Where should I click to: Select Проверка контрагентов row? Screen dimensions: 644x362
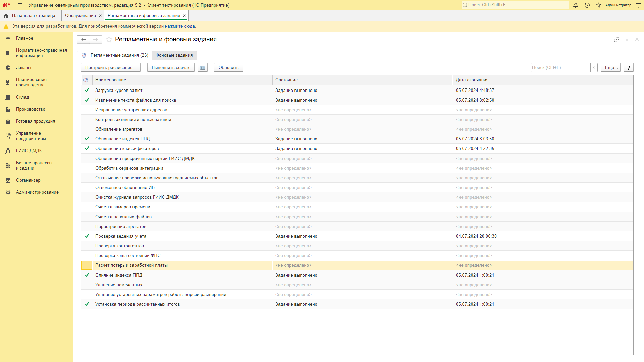coord(357,246)
